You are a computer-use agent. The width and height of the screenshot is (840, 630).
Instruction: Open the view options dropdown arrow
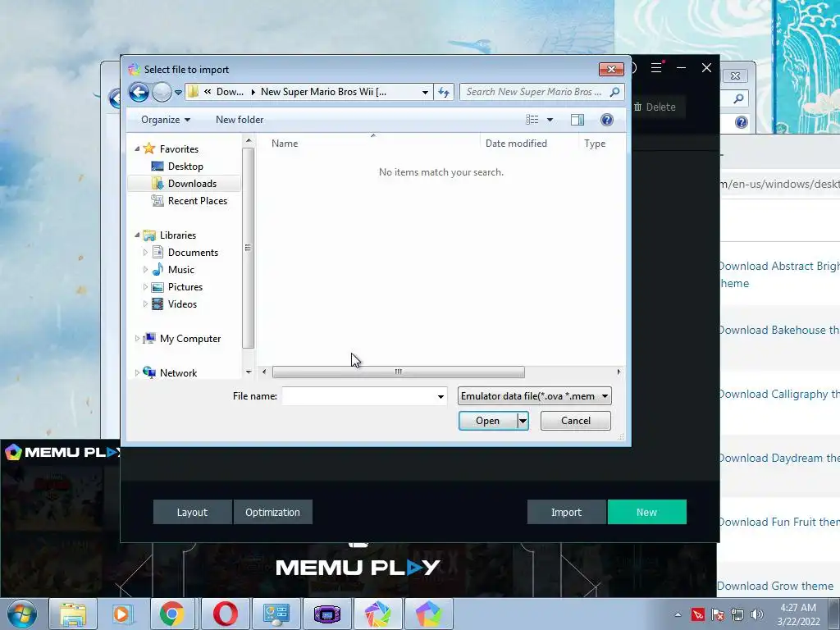point(550,120)
